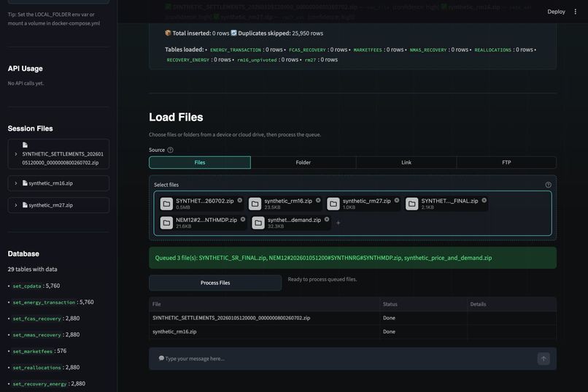Send the chat message with arrow button

point(543,358)
